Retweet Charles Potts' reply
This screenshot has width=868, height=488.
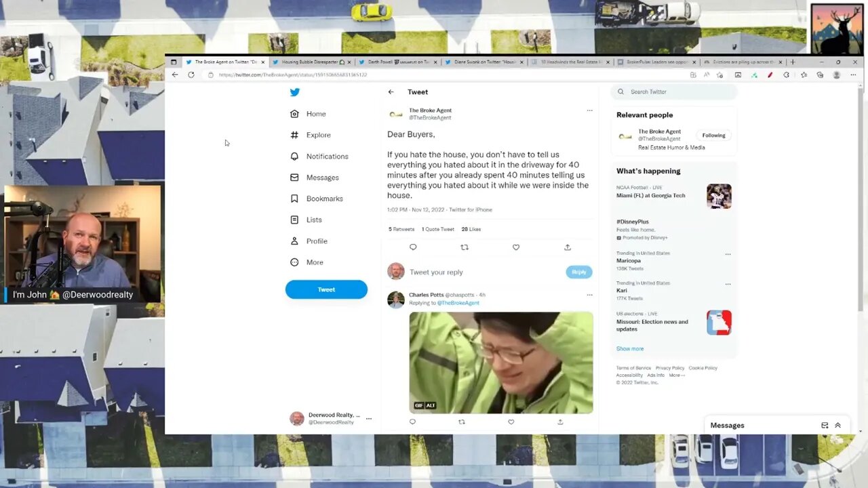point(462,422)
